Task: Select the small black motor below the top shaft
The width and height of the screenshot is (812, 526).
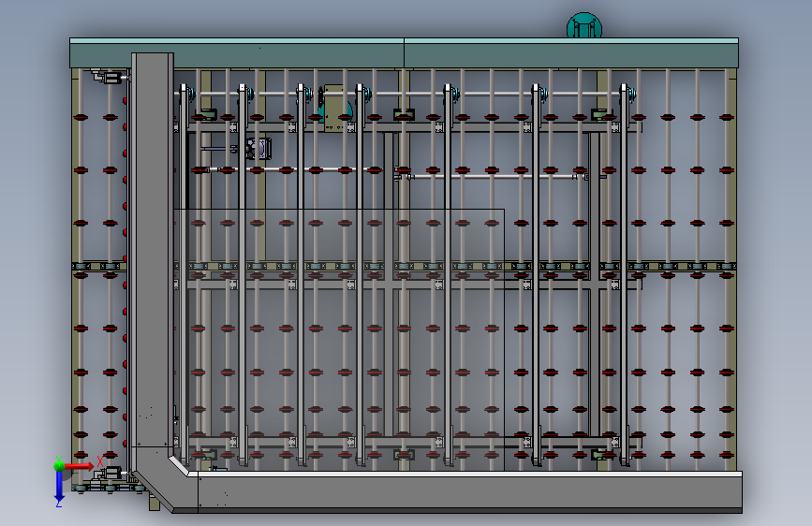Action: click(x=258, y=149)
